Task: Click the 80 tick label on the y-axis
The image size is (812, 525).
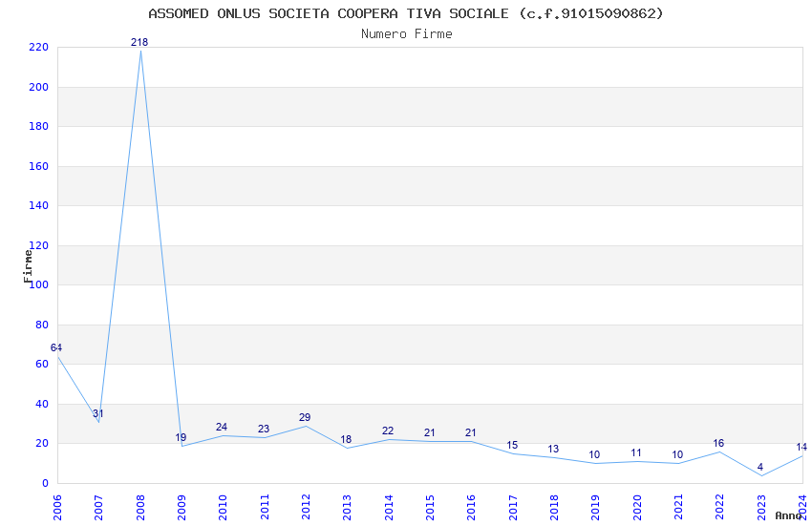Action: (42, 325)
